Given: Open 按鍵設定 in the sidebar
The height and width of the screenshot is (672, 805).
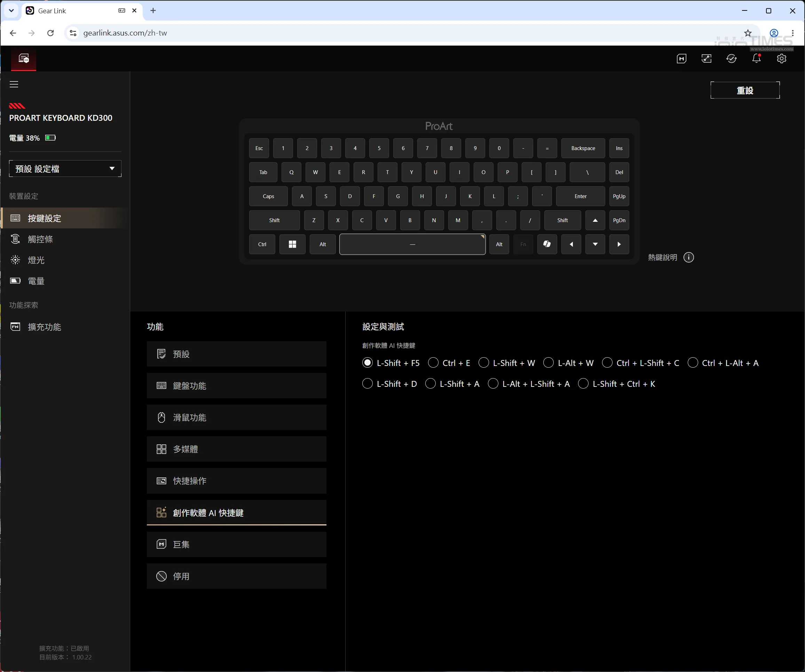Looking at the screenshot, I should [x=64, y=218].
